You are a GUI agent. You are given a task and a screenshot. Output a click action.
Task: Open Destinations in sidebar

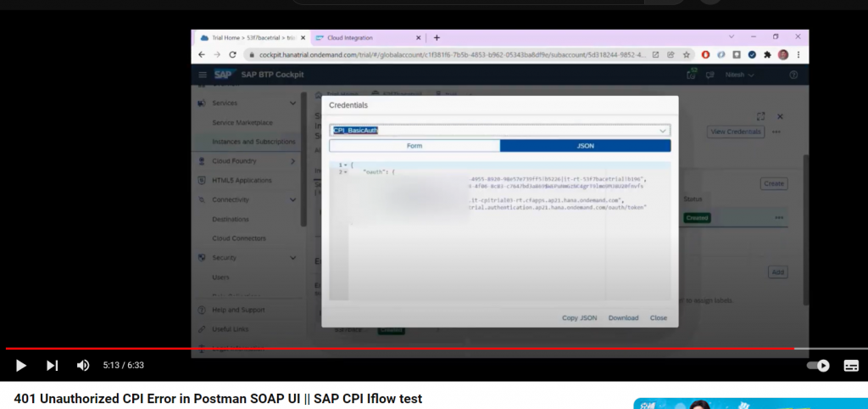(x=231, y=219)
